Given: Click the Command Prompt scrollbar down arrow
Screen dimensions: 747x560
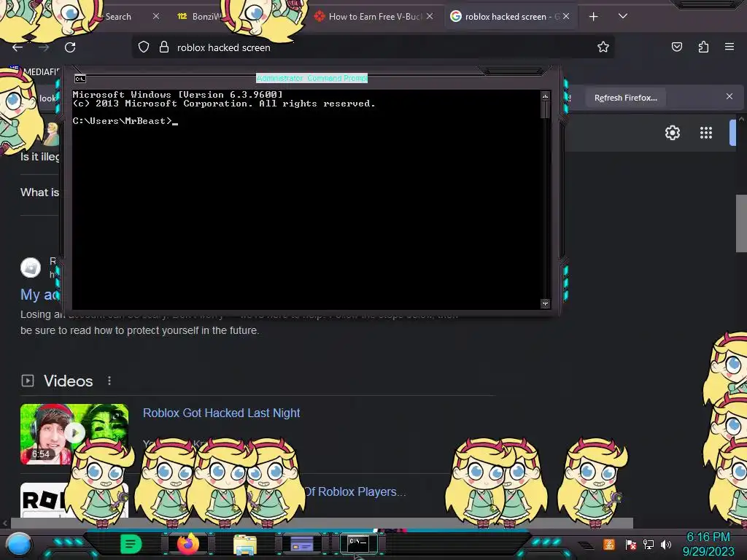Looking at the screenshot, I should [546, 303].
